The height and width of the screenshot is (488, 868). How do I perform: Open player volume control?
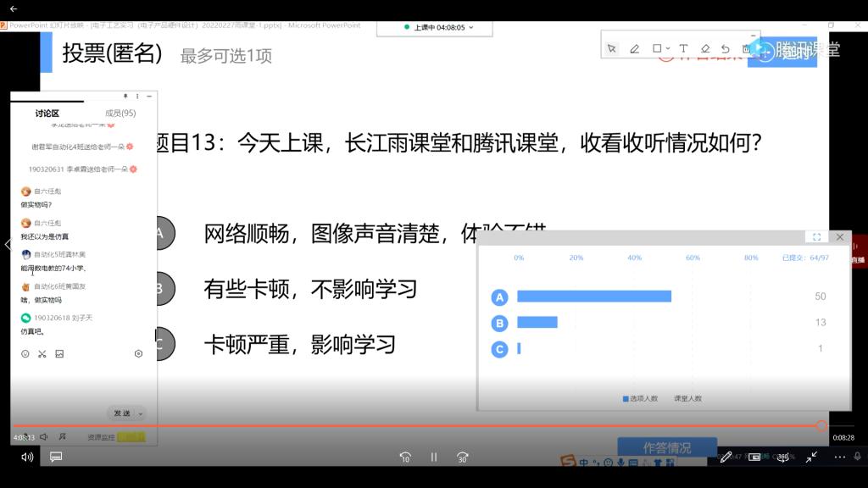click(27, 457)
